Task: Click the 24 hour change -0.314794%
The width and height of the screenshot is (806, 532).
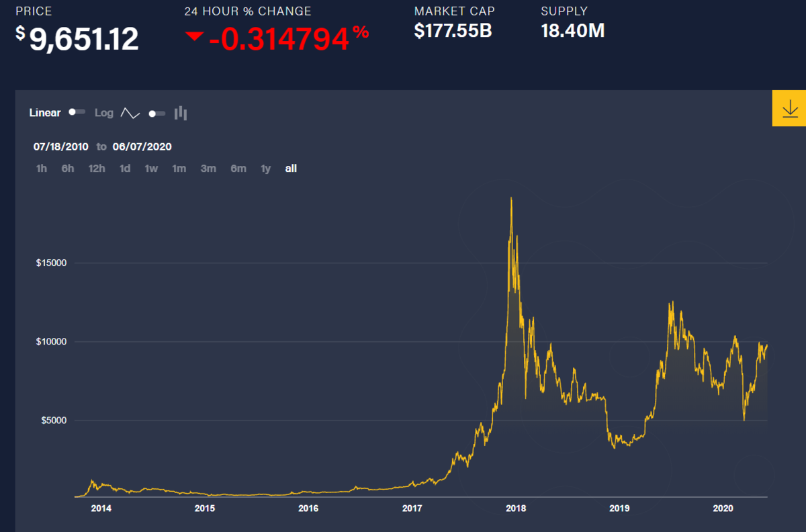Action: click(289, 39)
